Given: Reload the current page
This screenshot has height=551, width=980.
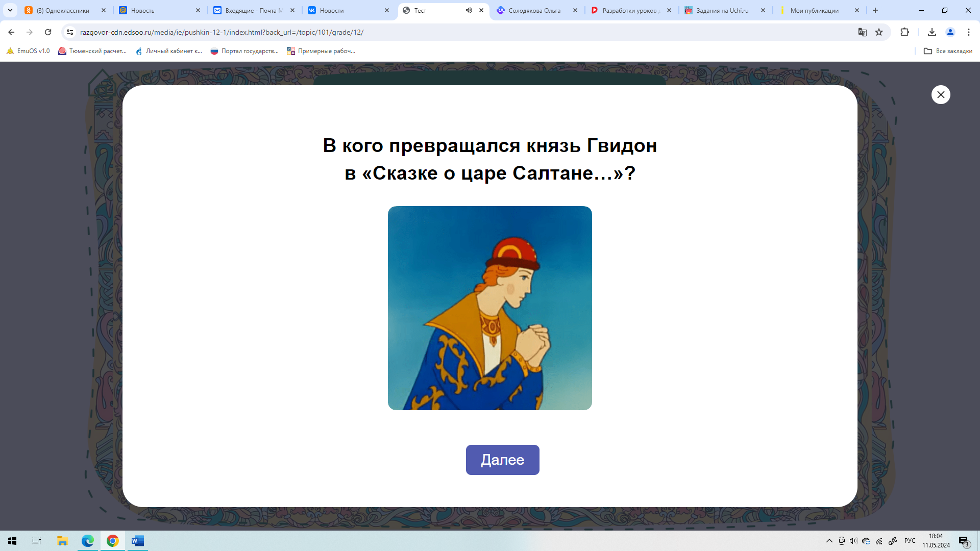Looking at the screenshot, I should (48, 32).
